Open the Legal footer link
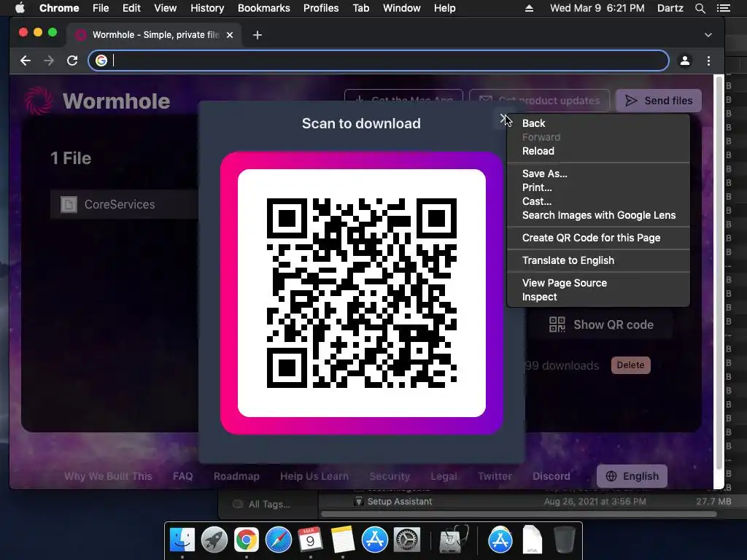 (444, 476)
